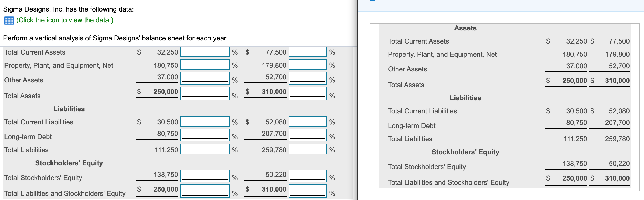Click value 179,800 in data panel
Screen dimensions: 644x200
coord(617,54)
